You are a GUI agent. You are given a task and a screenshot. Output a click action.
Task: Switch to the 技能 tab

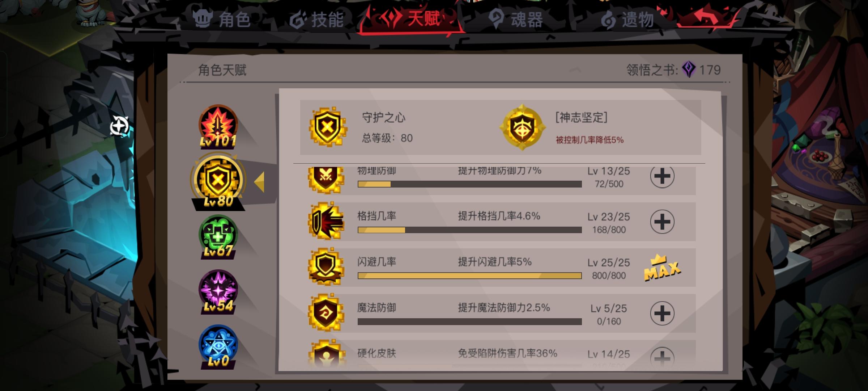(316, 19)
